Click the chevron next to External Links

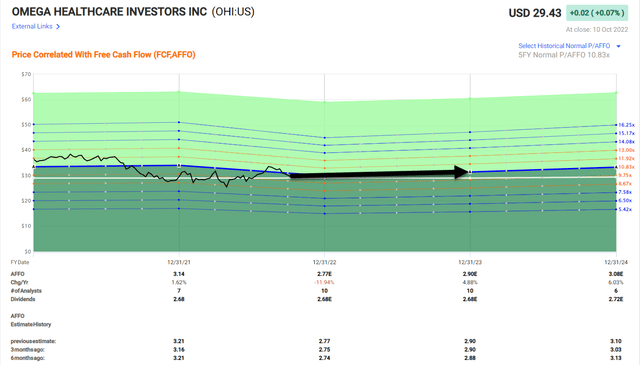coord(58,27)
